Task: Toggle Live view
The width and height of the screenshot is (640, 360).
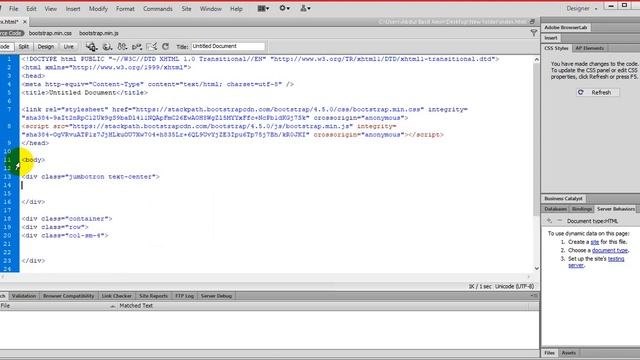Action: [69, 47]
